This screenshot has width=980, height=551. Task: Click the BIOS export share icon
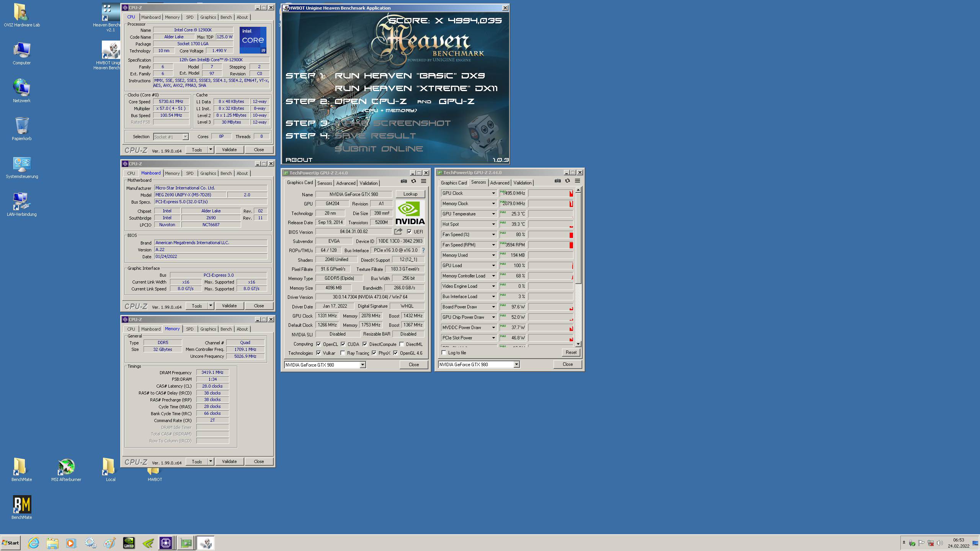click(x=398, y=231)
